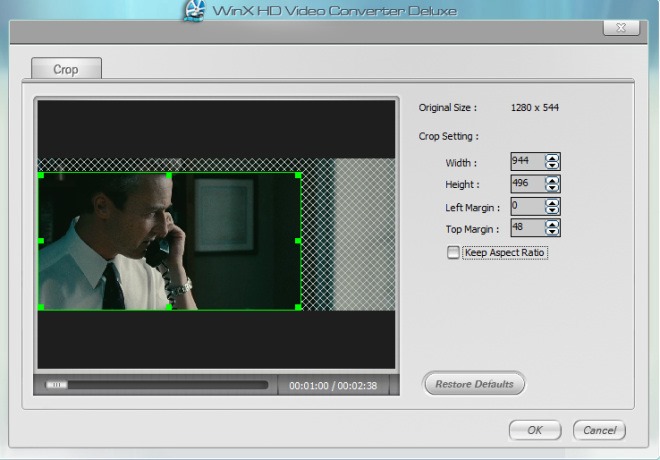Click inside the Width input field
Screen dimensions: 660x460
528,161
